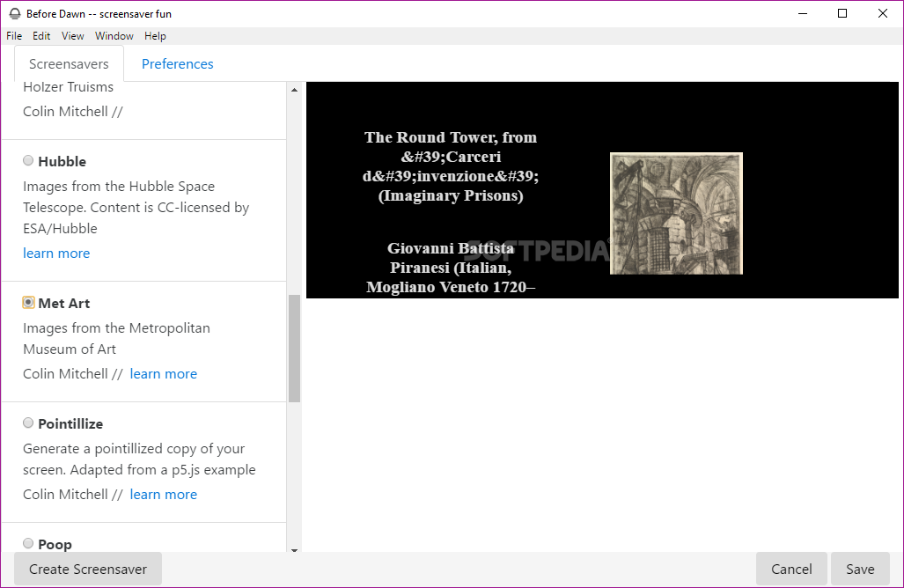Switch to the Preferences tab

click(178, 64)
